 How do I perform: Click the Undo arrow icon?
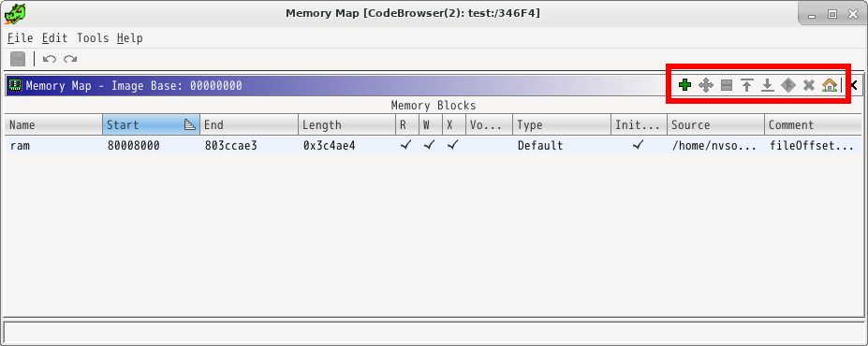(x=50, y=59)
